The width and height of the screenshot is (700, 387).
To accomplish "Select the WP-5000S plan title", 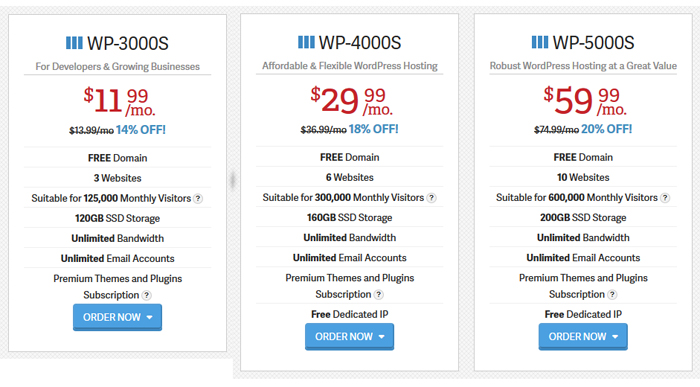I will [593, 43].
